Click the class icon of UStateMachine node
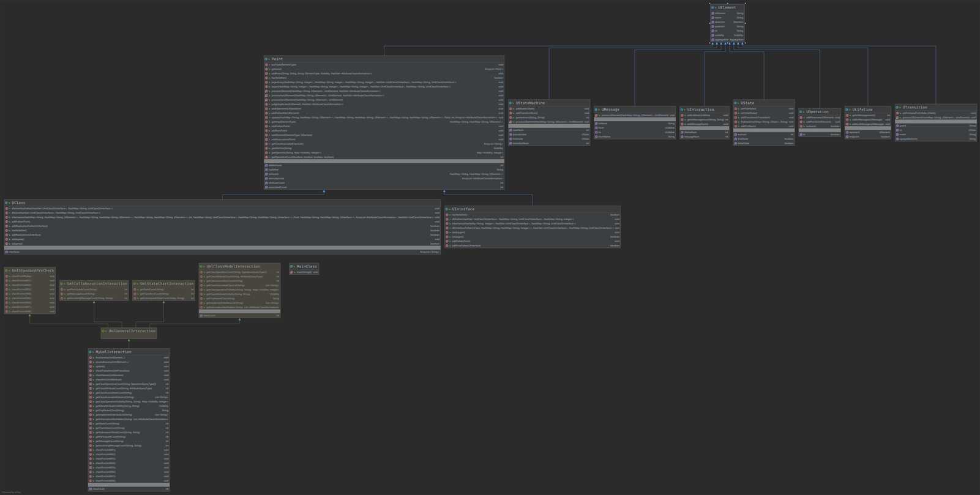This screenshot has width=980, height=495. click(x=511, y=103)
